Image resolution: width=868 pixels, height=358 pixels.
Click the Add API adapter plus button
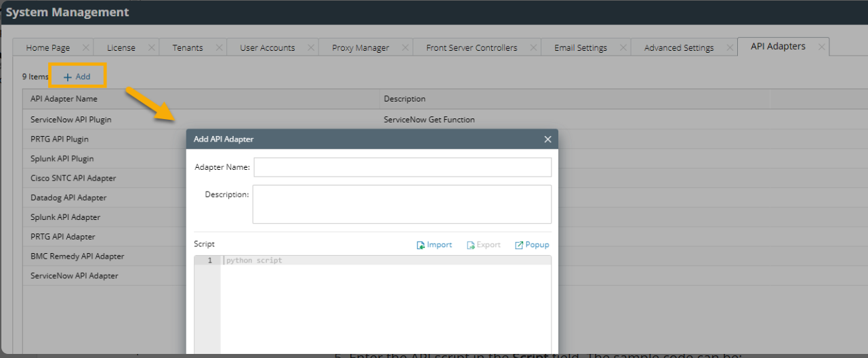77,77
